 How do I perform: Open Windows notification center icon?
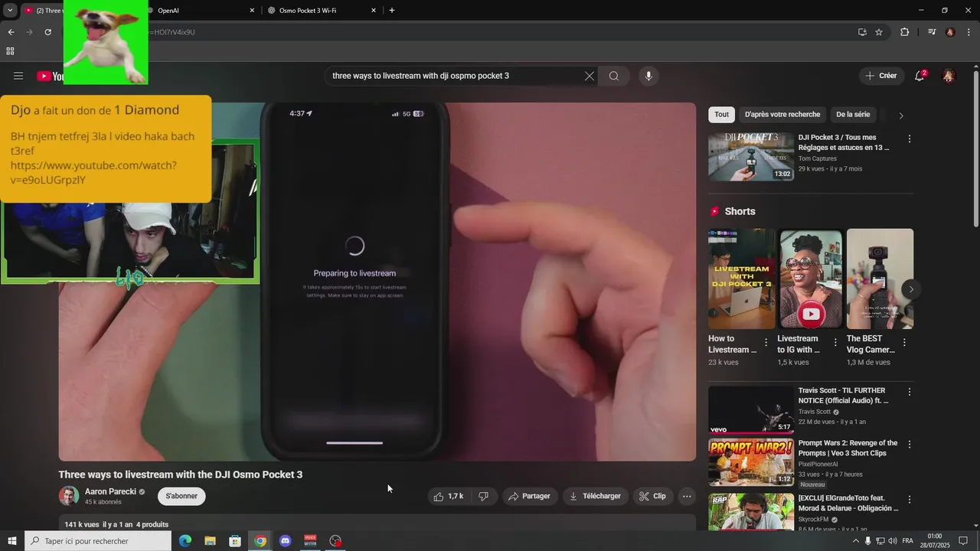tap(964, 541)
